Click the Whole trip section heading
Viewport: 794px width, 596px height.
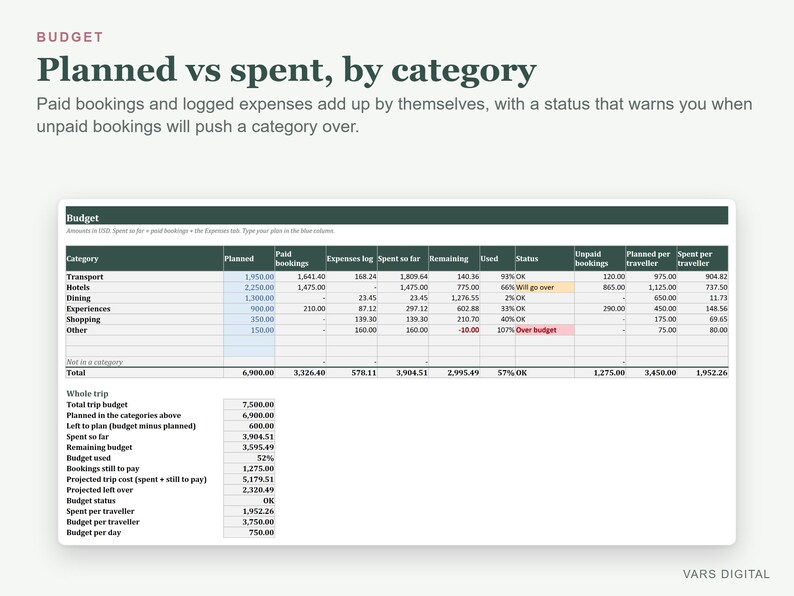(x=87, y=393)
